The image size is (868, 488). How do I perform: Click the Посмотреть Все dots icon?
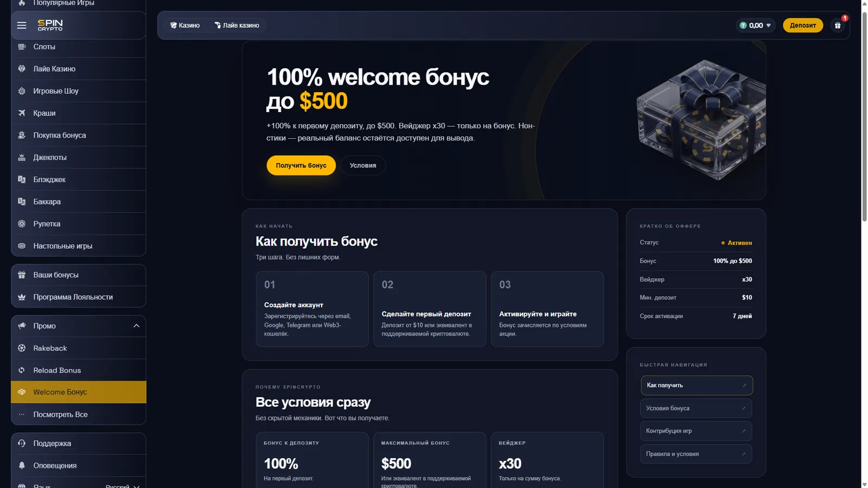click(x=22, y=414)
